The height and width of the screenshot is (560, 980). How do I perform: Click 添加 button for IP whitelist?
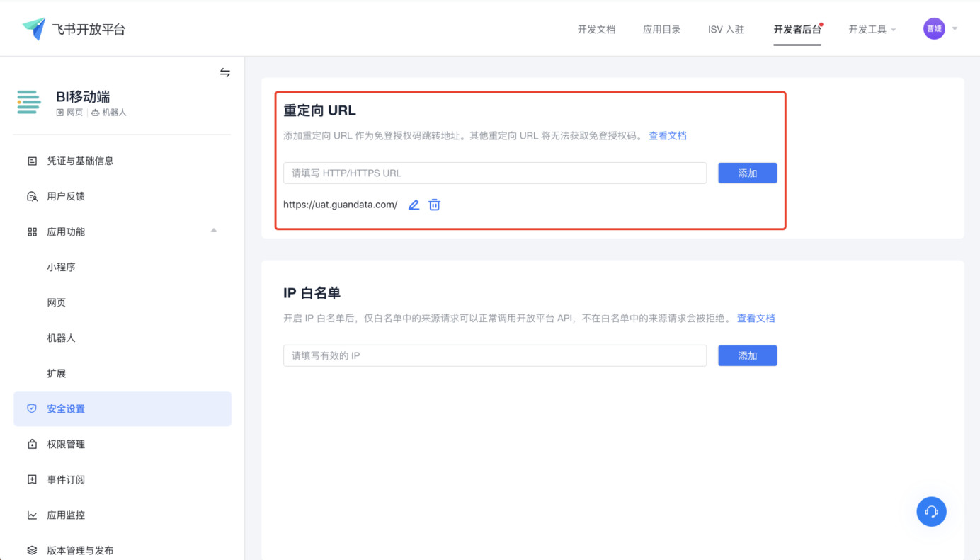(x=747, y=355)
